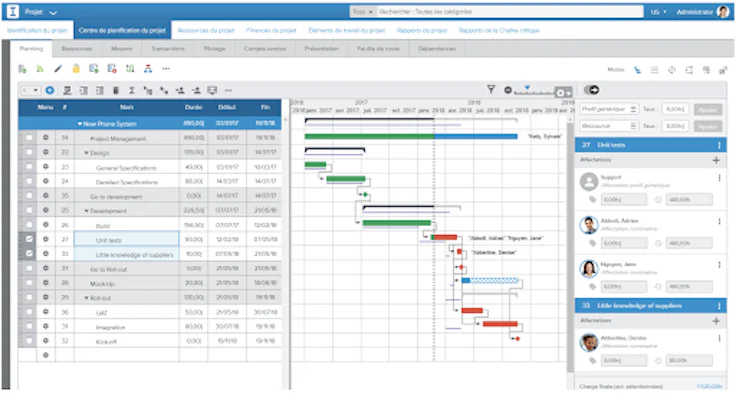
Task: Check the Integration row checkbox
Action: coord(29,326)
